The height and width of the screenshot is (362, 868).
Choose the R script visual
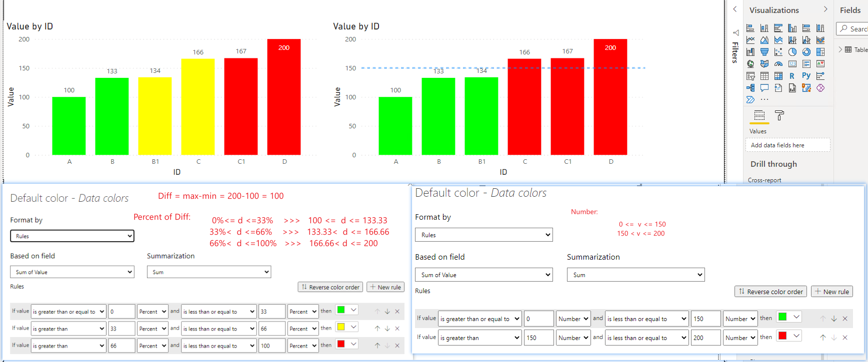[x=792, y=76]
